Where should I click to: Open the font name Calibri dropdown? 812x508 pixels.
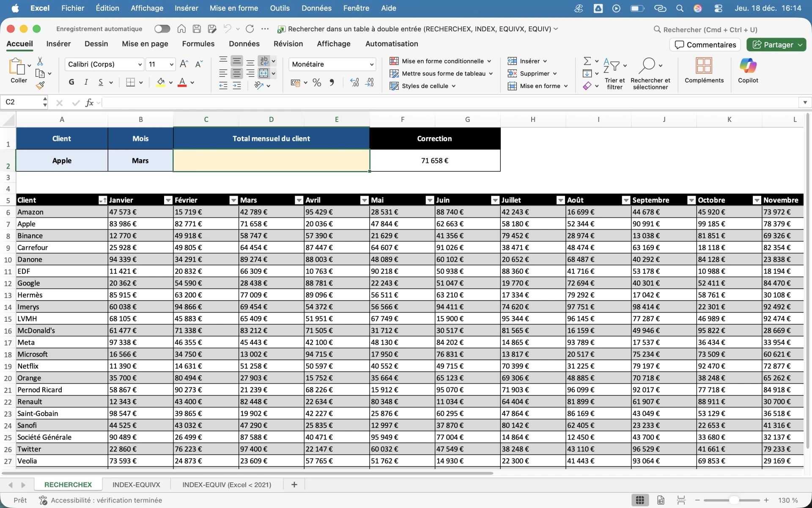point(140,64)
